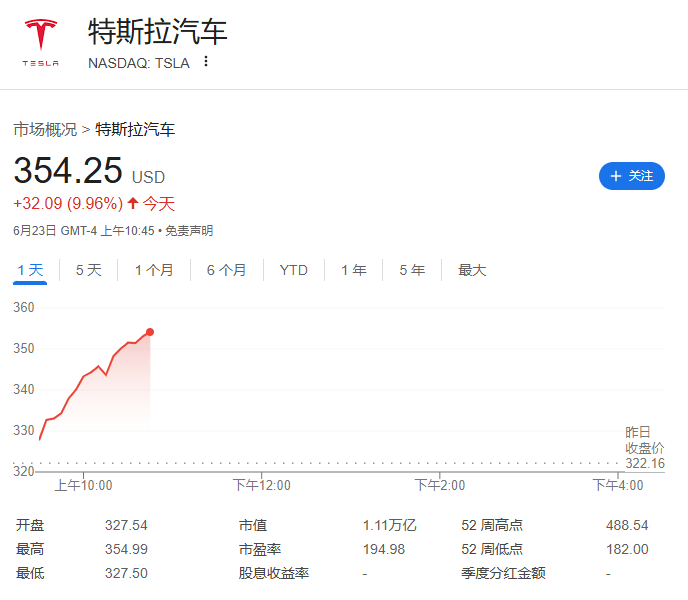688x600 pixels.
Task: Switch to the YTD chart tab
Action: [294, 270]
